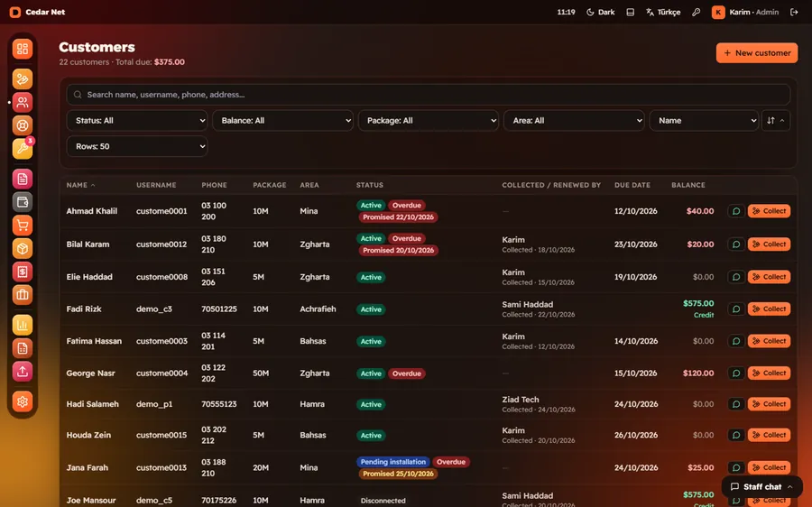Select the customers people icon in sidebar

[23, 102]
